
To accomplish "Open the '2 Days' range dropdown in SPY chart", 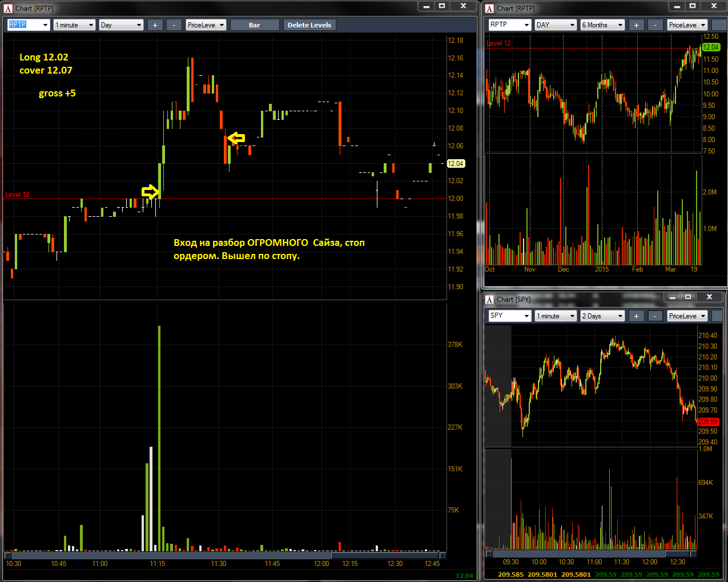I will pyautogui.click(x=620, y=316).
